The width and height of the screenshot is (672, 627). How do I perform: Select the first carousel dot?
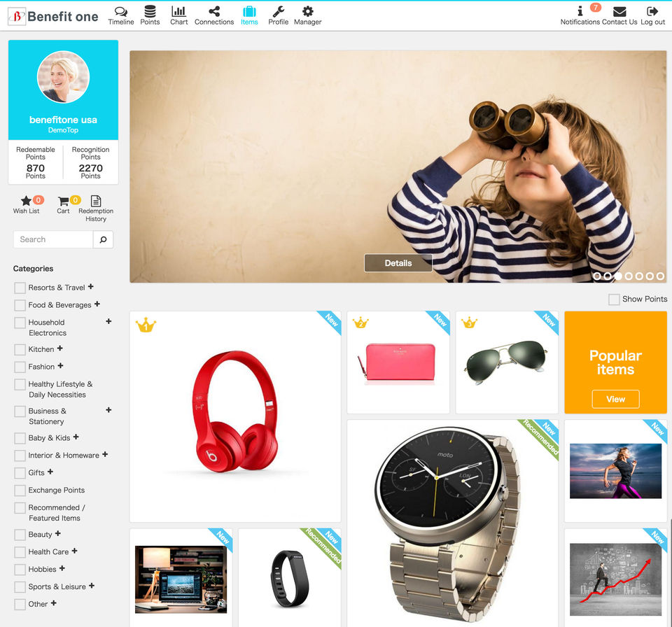click(597, 276)
